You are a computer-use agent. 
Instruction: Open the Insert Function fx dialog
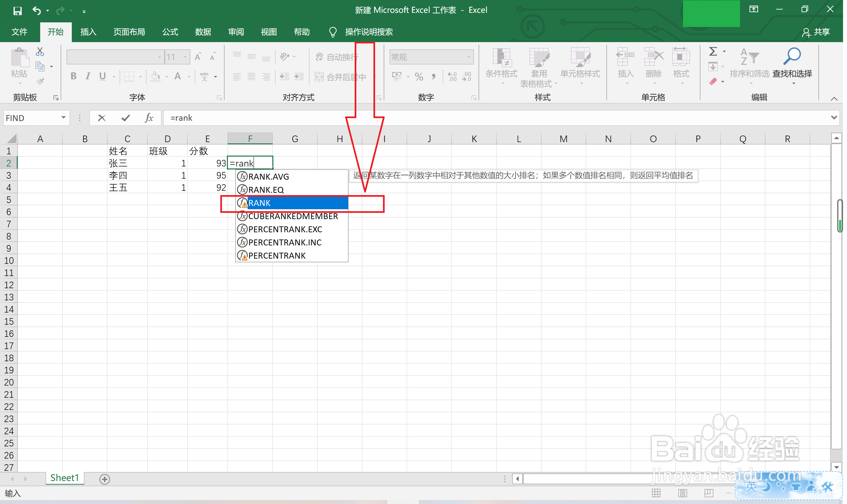coord(149,118)
